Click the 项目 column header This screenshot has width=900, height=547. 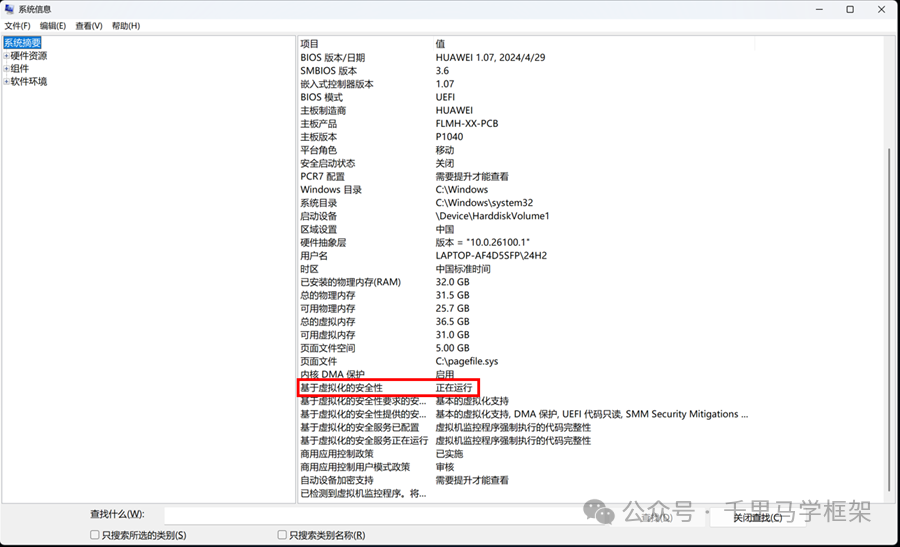coord(365,44)
